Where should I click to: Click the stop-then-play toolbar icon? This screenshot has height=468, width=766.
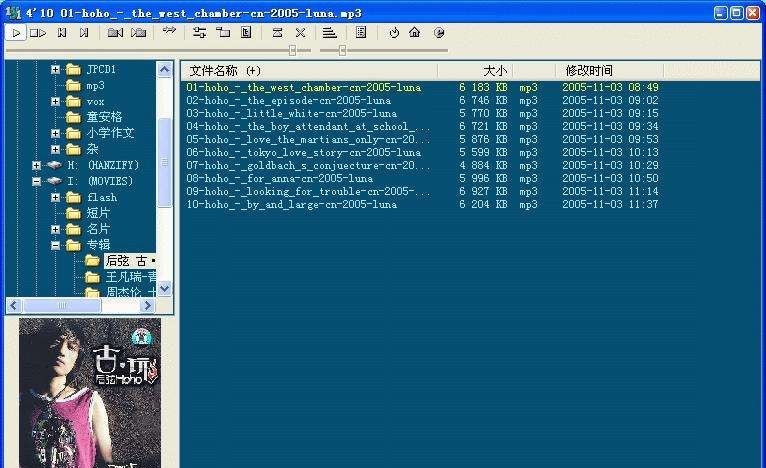coord(38,33)
